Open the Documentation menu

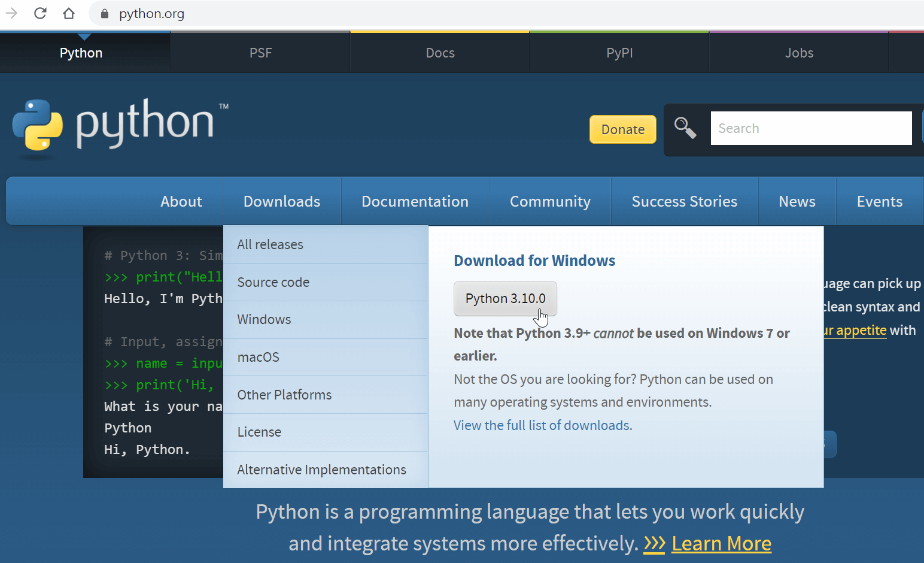click(x=415, y=201)
